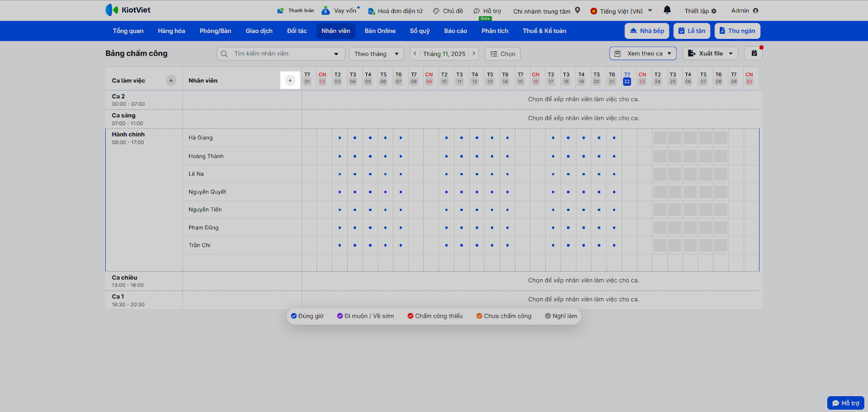Toggle Chưa chấm công legend filter
868x412 pixels.
(504, 316)
